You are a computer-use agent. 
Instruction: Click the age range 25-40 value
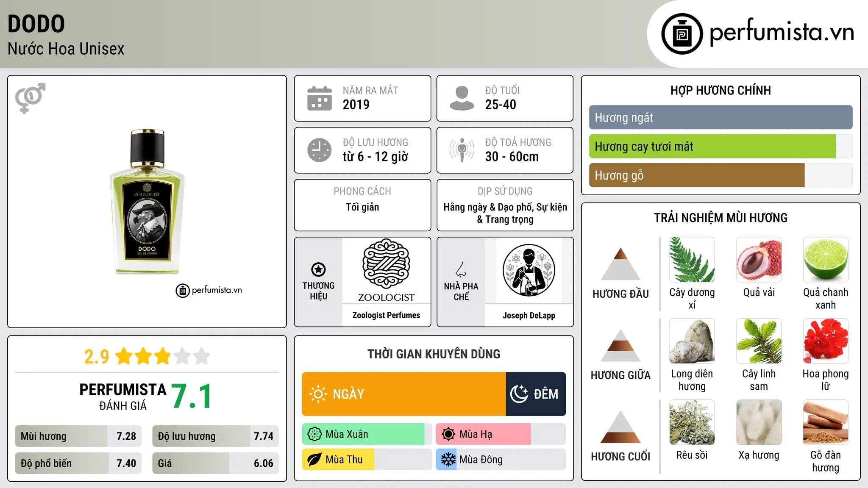coord(501,104)
